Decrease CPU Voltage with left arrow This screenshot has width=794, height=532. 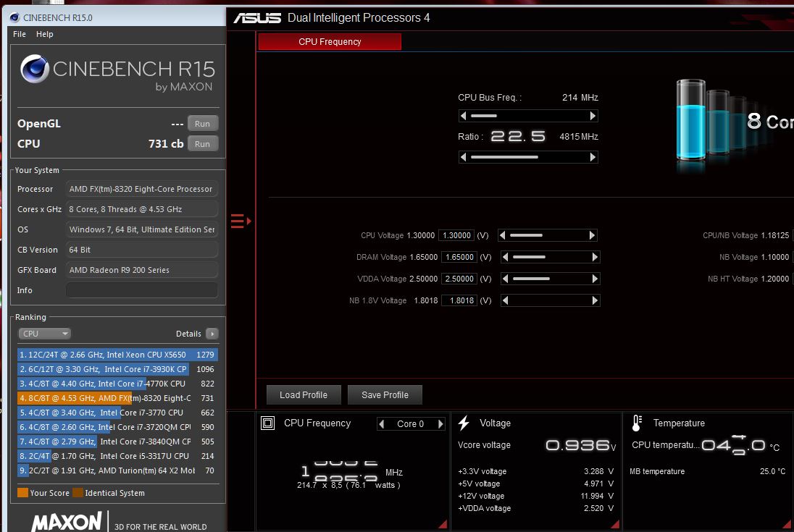click(502, 235)
